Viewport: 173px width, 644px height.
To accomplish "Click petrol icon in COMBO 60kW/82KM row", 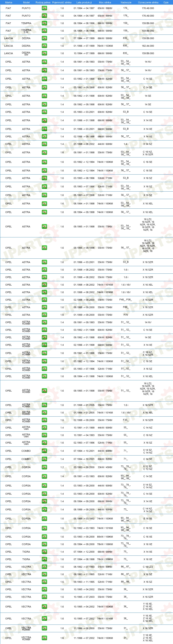I will point(44,459).
